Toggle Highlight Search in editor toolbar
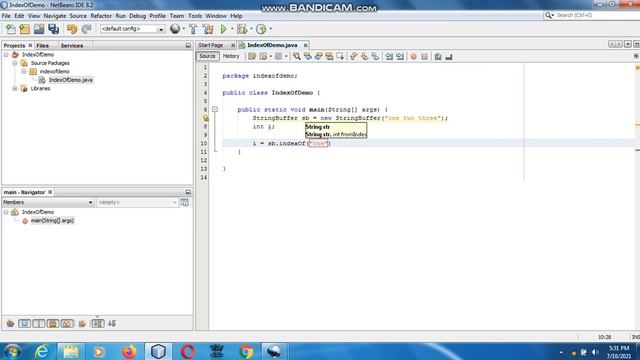640x360 pixels. point(329,56)
